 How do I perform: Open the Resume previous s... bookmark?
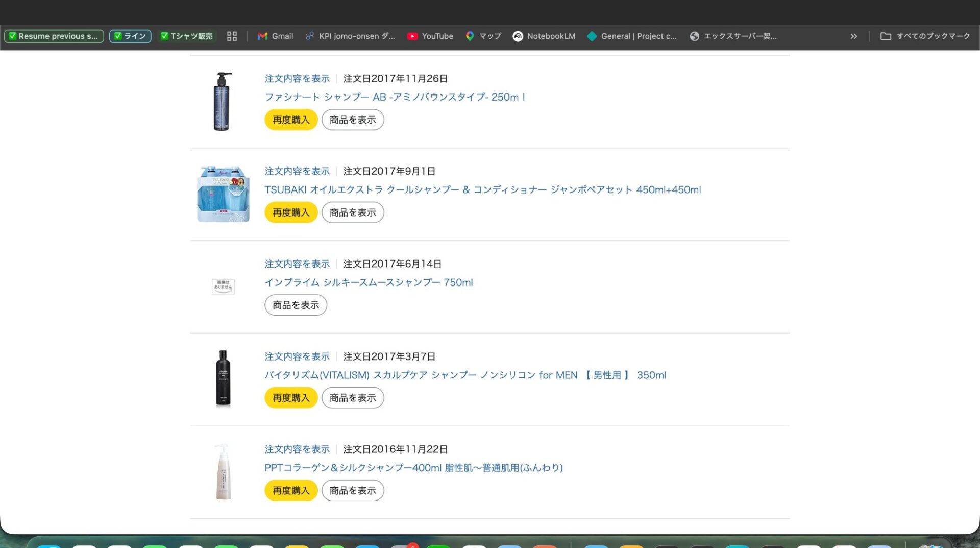(x=54, y=36)
